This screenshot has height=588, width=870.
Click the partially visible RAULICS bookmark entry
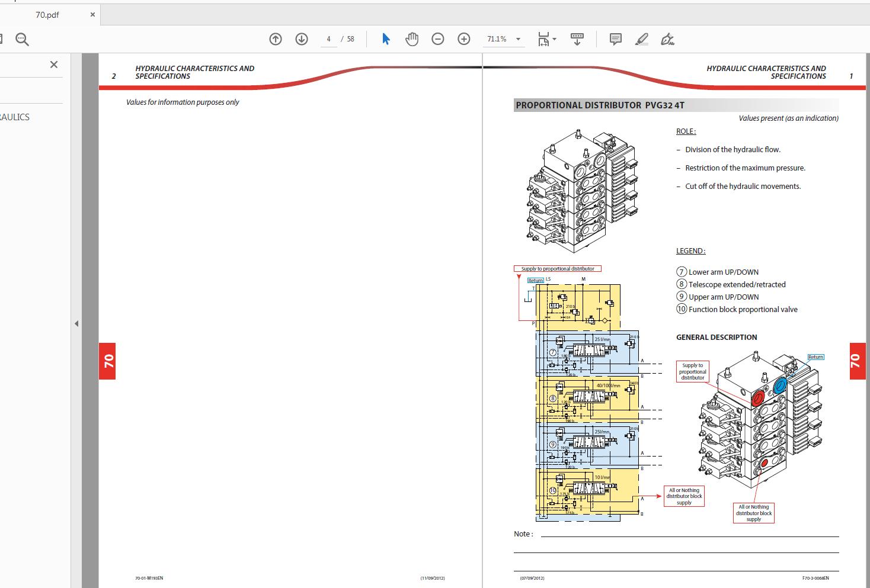[x=15, y=117]
